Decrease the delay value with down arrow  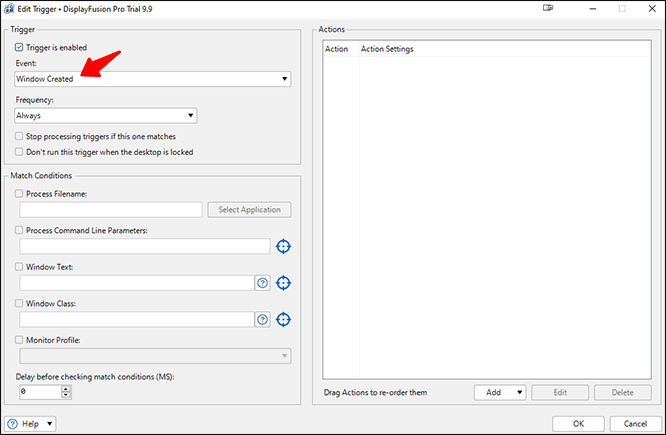coord(66,395)
